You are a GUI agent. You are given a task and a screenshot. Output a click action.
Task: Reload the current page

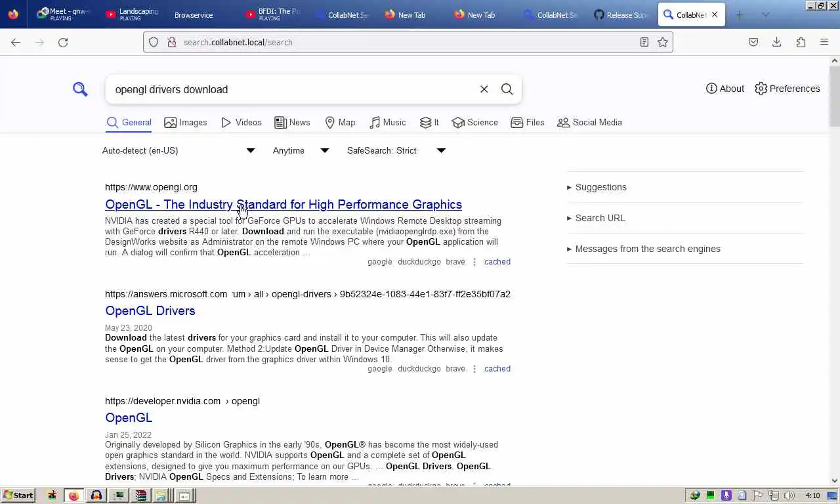coord(63,42)
